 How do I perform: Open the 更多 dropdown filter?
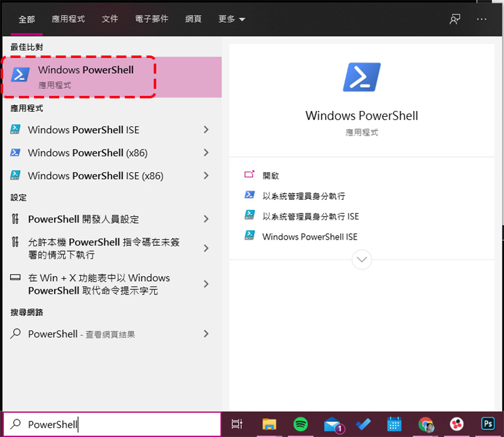pos(232,20)
